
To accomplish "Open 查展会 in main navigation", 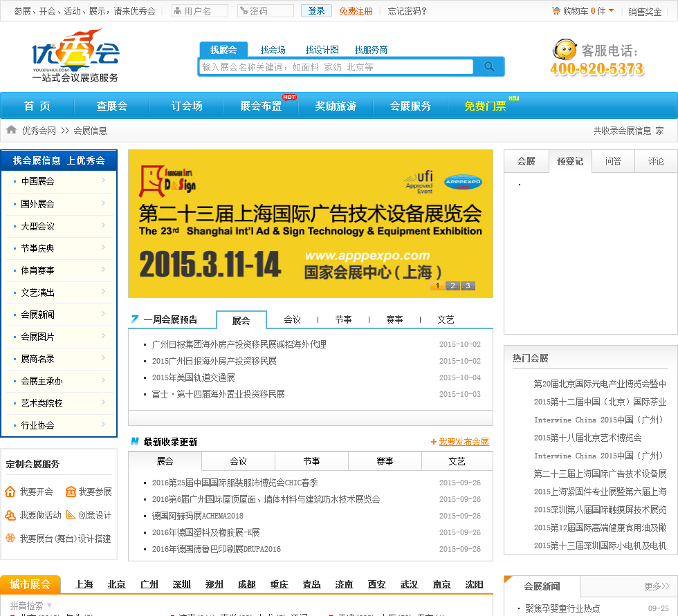I will pyautogui.click(x=112, y=106).
